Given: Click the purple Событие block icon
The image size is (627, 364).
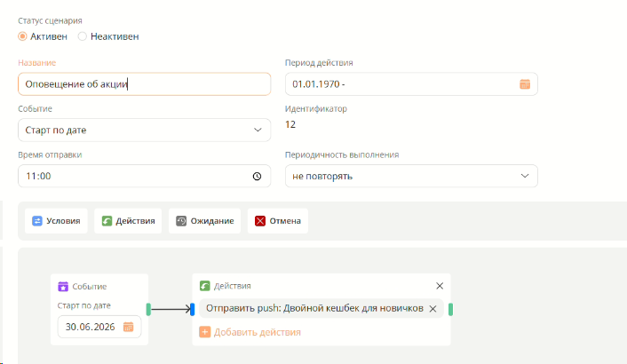Looking at the screenshot, I should coord(63,287).
